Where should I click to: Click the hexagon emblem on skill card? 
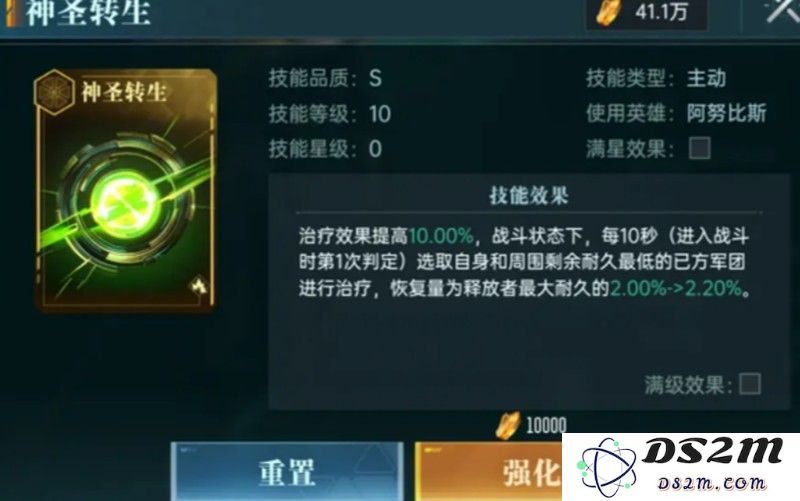54,91
